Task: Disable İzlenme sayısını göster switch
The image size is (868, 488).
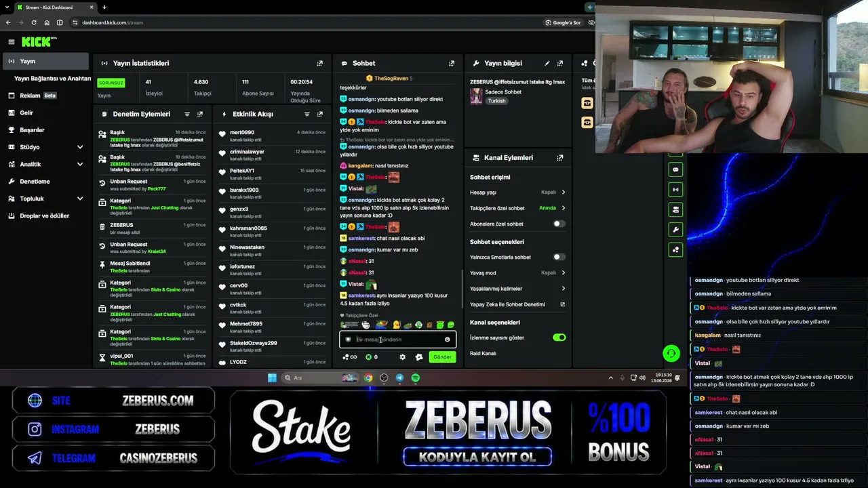Action: pyautogui.click(x=559, y=338)
